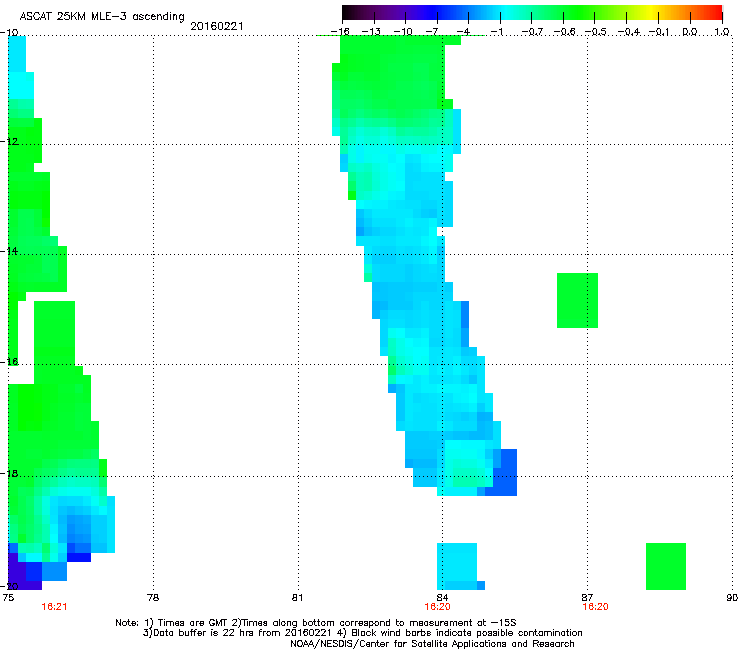Click the red 16:20 time below longitude 87
The image size is (740, 650).
point(596,607)
